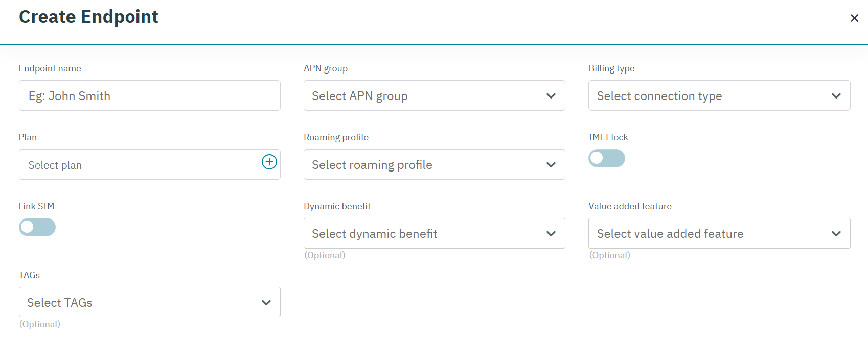Click chevron arrow of APN group field
The image size is (868, 342).
pyautogui.click(x=551, y=96)
